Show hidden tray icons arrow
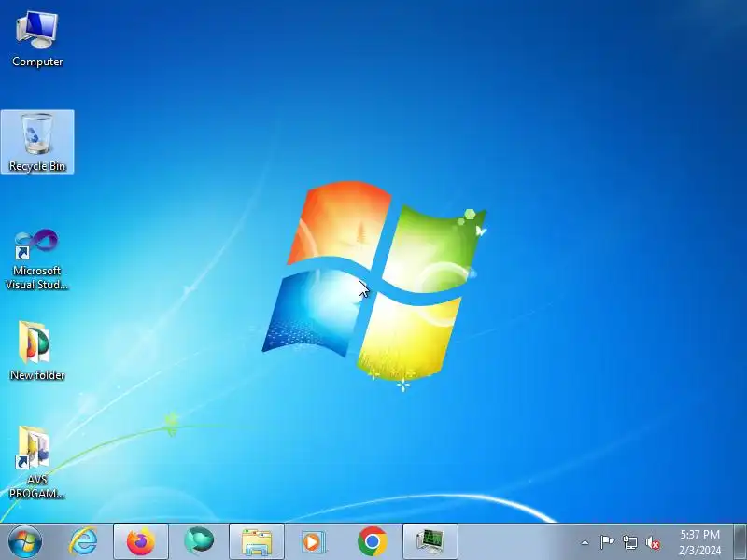This screenshot has width=747, height=560. pyautogui.click(x=585, y=542)
